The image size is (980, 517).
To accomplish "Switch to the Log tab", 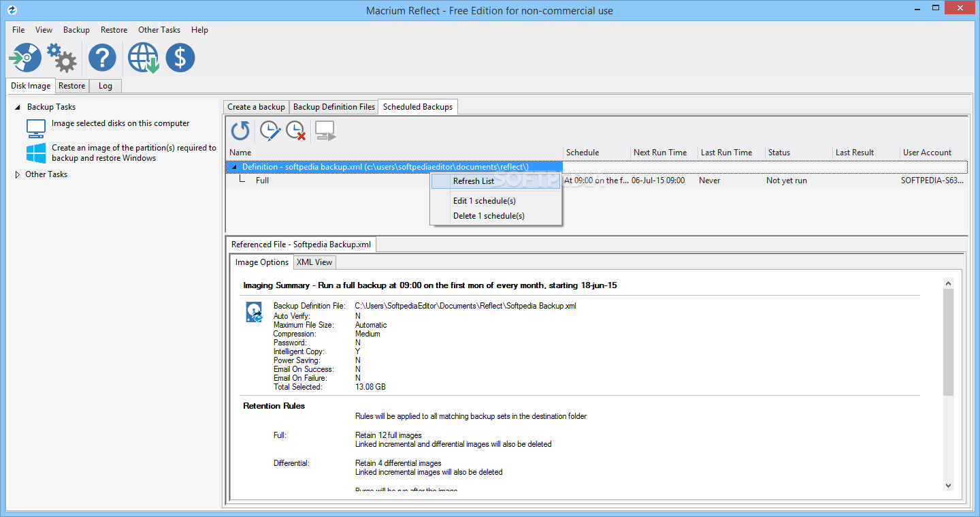I will point(105,86).
